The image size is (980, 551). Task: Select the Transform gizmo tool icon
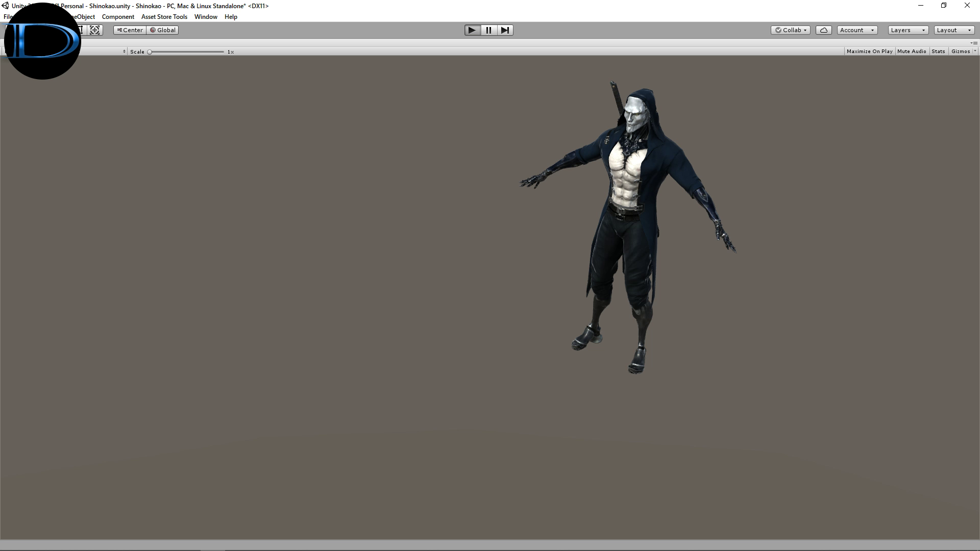[x=95, y=30]
